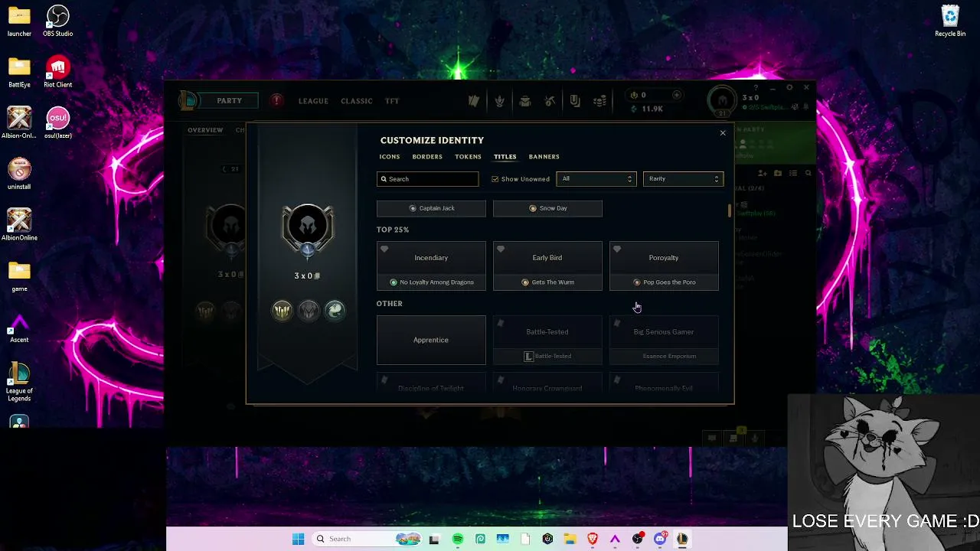
Task: Click the No Loyalty Among Dragons challenge
Action: (x=431, y=282)
